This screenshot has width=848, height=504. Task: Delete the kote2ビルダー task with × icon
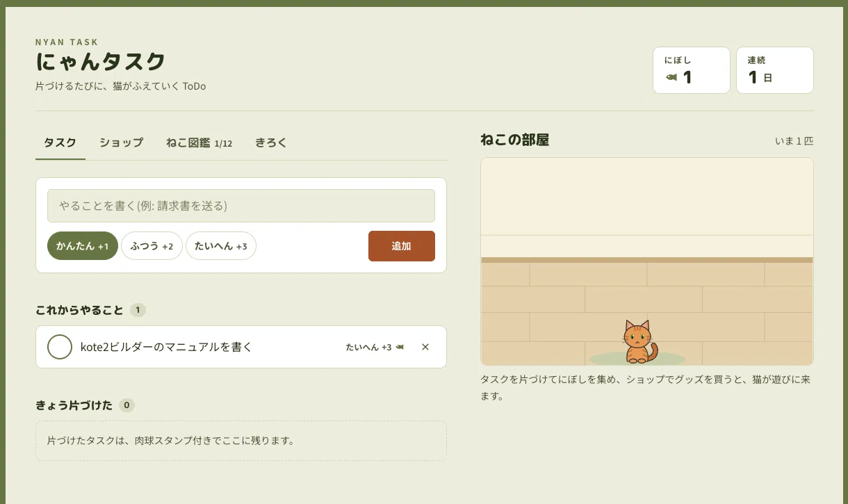pyautogui.click(x=425, y=347)
